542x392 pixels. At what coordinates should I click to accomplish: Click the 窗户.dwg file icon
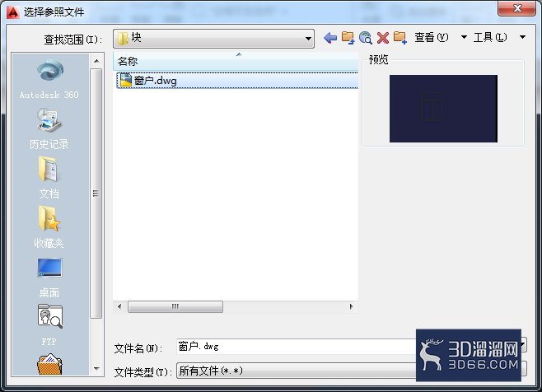pyautogui.click(x=126, y=80)
